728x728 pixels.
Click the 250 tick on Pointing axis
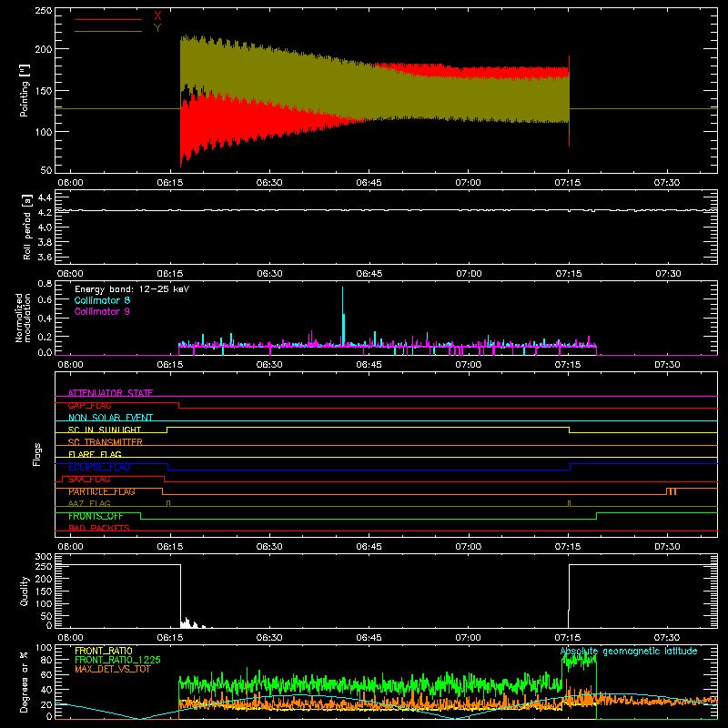point(43,11)
